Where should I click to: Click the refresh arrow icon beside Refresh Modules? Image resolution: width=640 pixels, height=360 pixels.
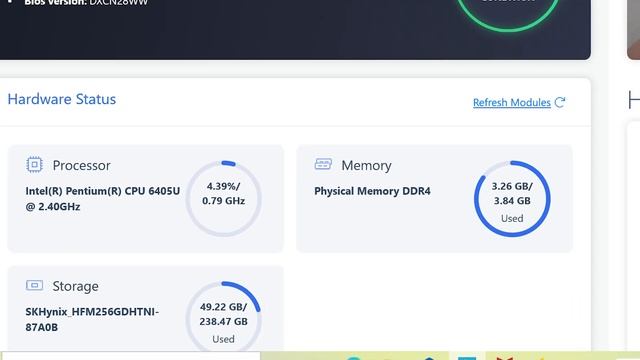click(x=560, y=102)
